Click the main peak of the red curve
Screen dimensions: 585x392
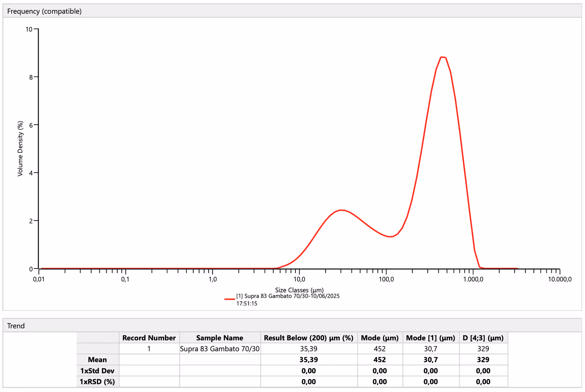(x=443, y=57)
